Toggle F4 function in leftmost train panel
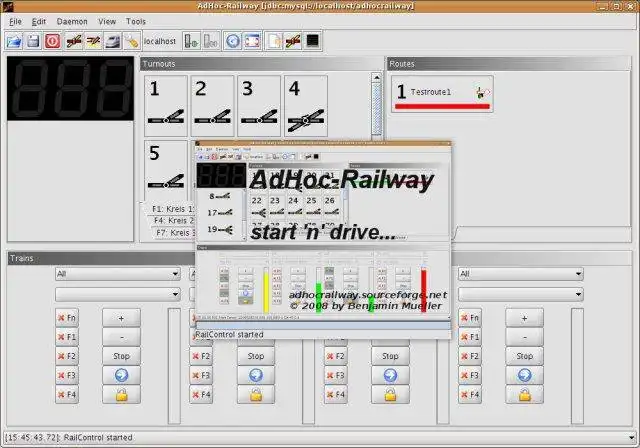 click(67, 395)
